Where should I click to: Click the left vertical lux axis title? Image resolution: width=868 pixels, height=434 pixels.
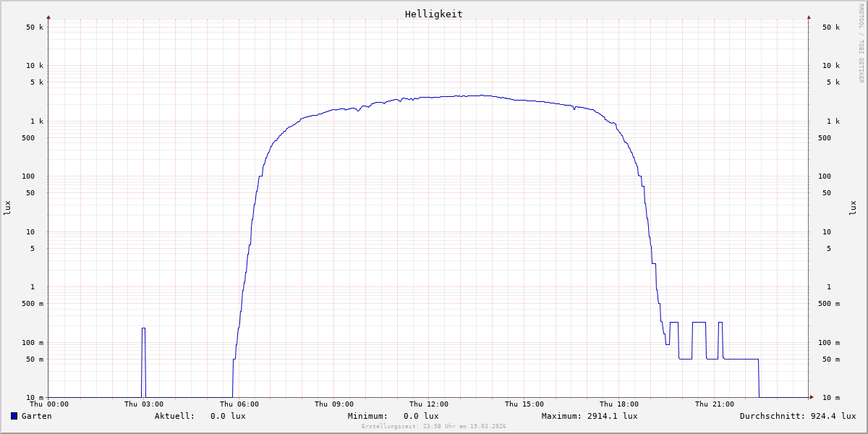pos(7,208)
